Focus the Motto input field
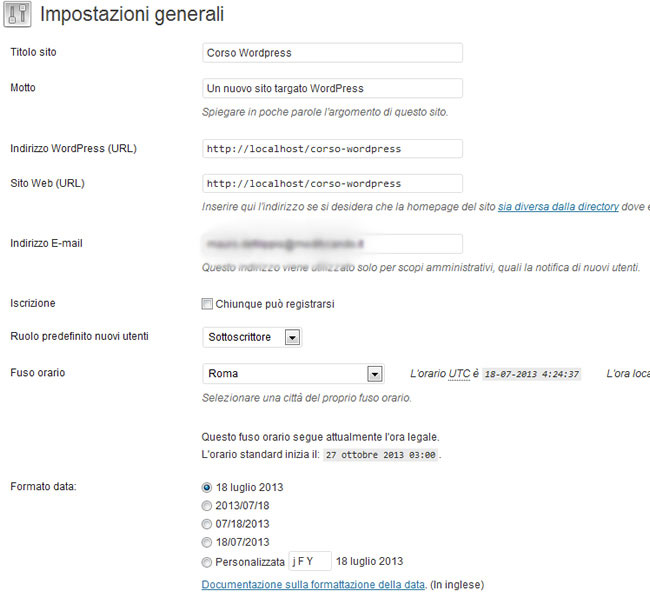The width and height of the screenshot is (650, 598). tap(332, 89)
